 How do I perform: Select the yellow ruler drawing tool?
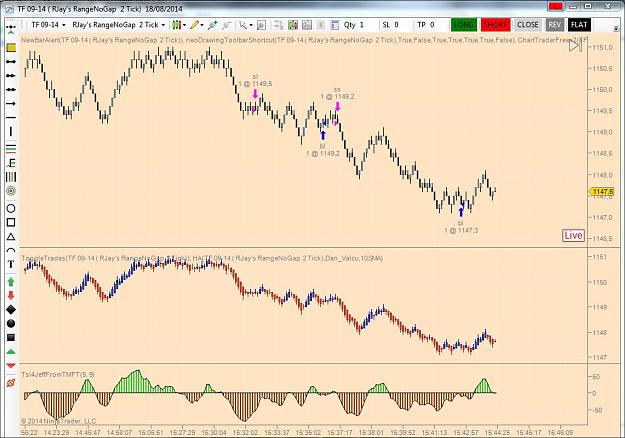coord(11,48)
